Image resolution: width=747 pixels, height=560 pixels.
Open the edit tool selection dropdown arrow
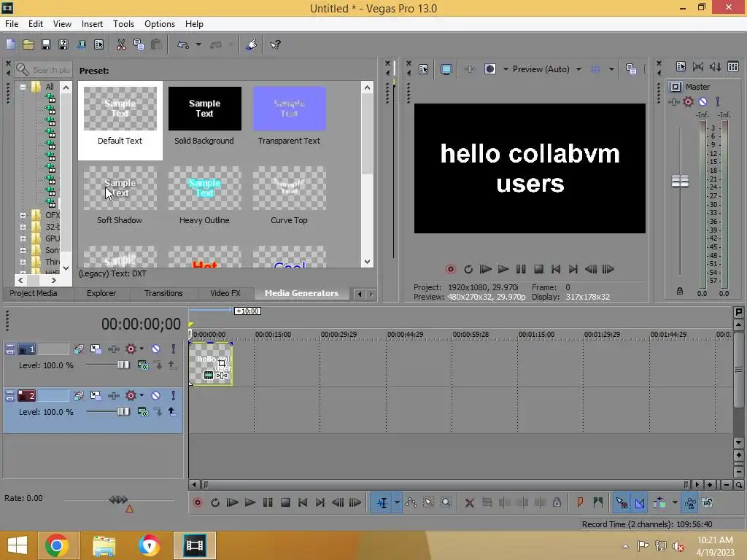[397, 503]
